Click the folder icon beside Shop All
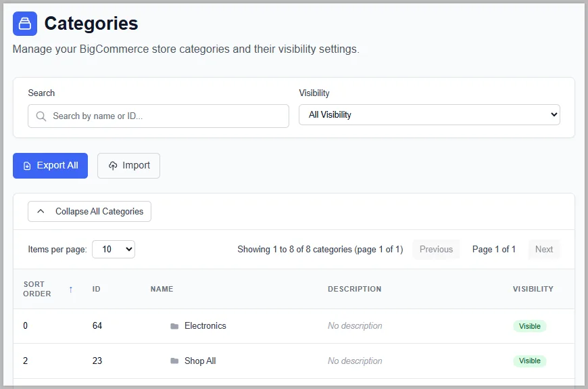Screen dimensions: 588x389 174,361
